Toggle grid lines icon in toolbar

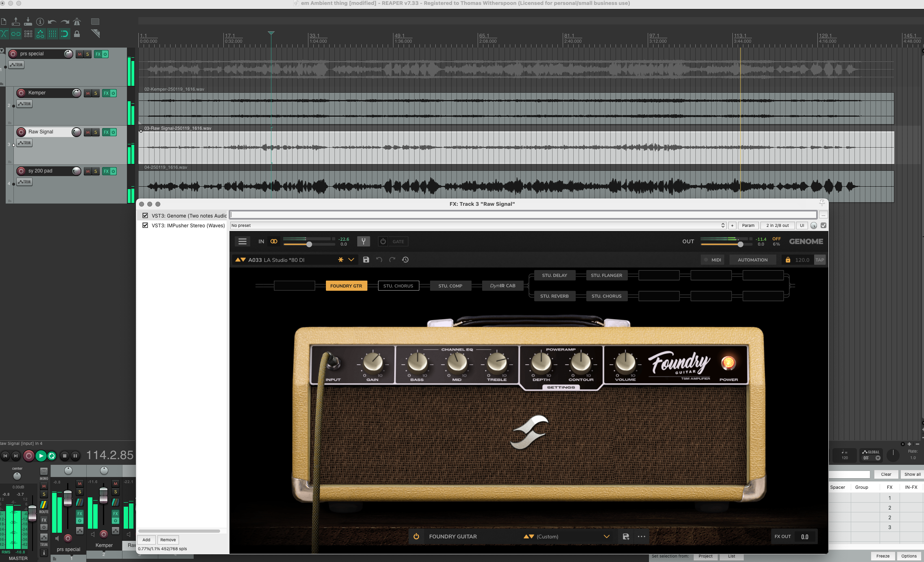(52, 34)
